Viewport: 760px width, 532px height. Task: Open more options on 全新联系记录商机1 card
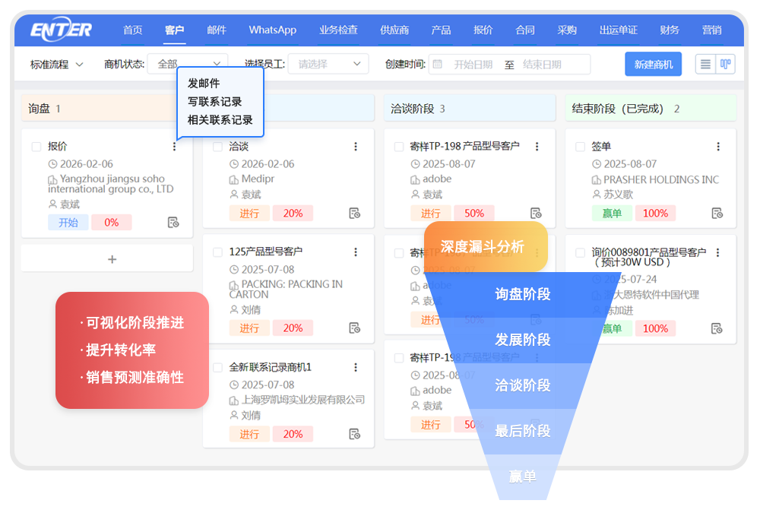point(356,367)
